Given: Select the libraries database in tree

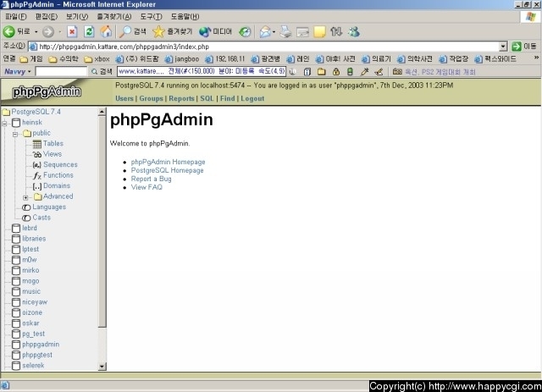Looking at the screenshot, I should 34,239.
